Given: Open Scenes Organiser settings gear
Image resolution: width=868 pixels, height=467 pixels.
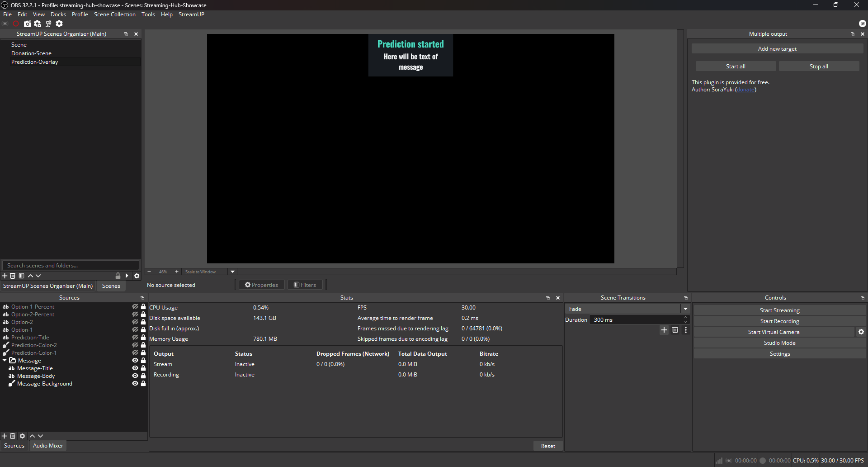Looking at the screenshot, I should pyautogui.click(x=137, y=276).
